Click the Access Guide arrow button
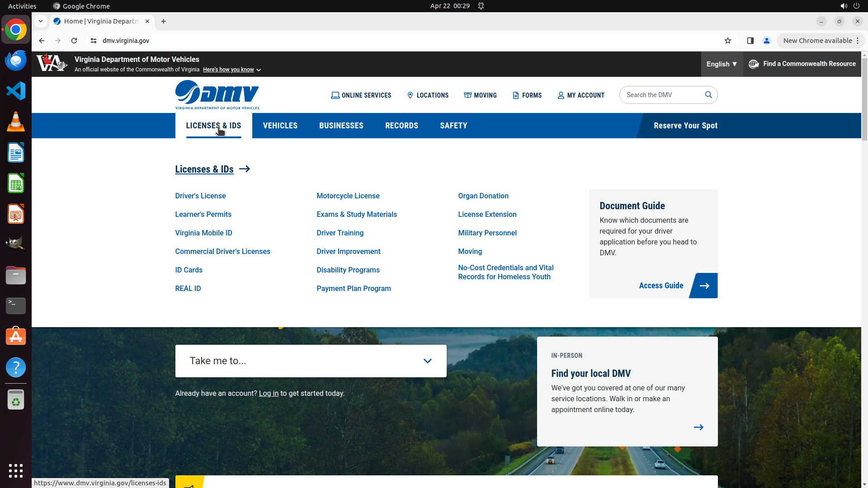Image resolution: width=868 pixels, height=488 pixels. coord(704,286)
